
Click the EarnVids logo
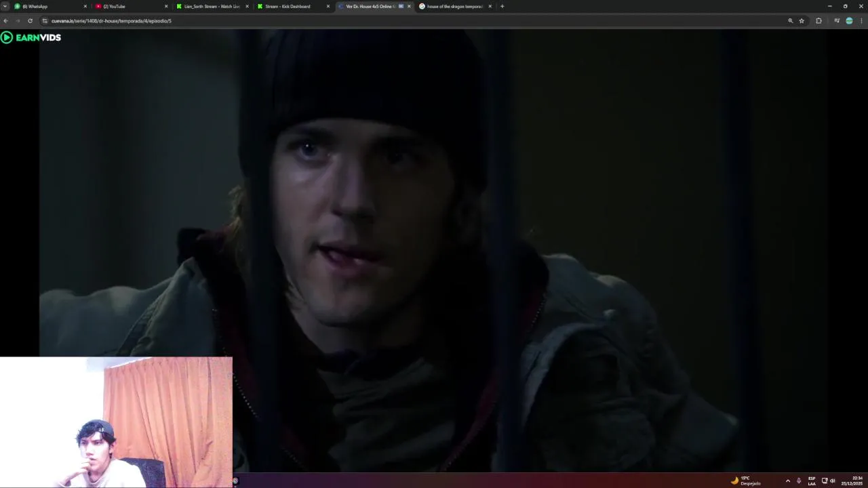(31, 37)
